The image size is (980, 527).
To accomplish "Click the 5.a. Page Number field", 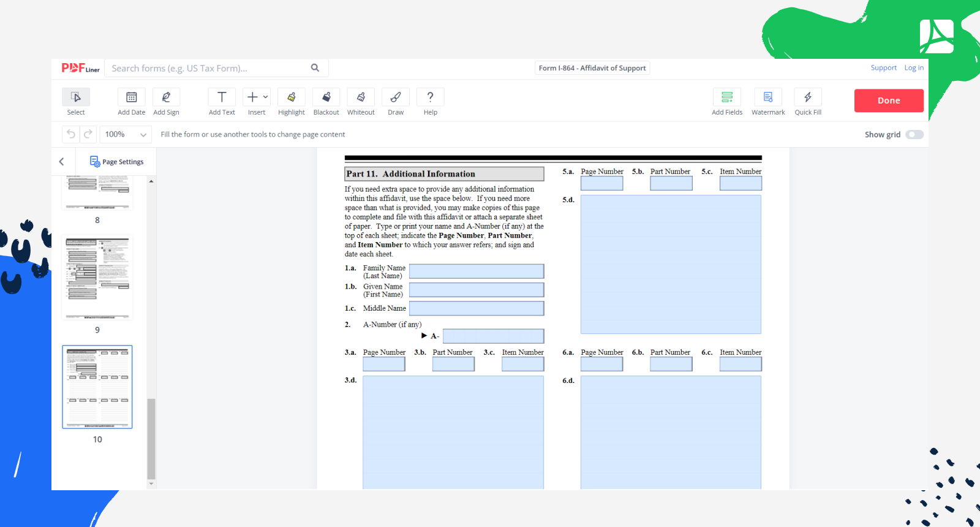I will click(x=602, y=183).
